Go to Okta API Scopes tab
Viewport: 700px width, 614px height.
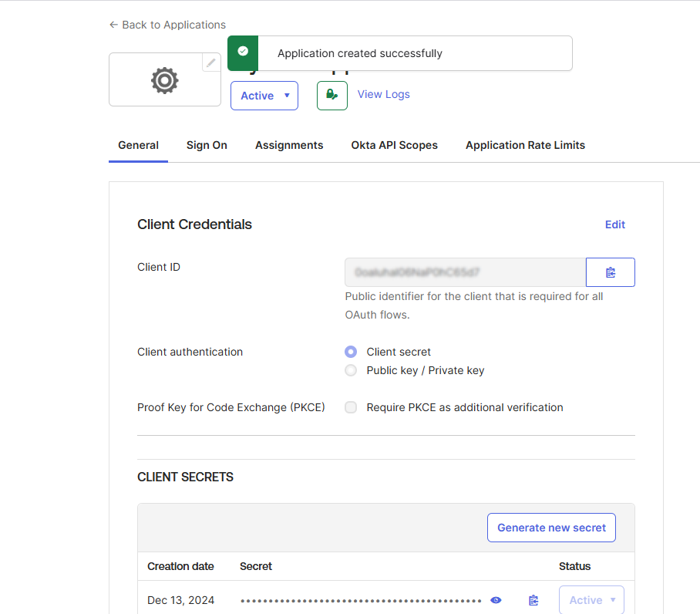click(x=394, y=145)
